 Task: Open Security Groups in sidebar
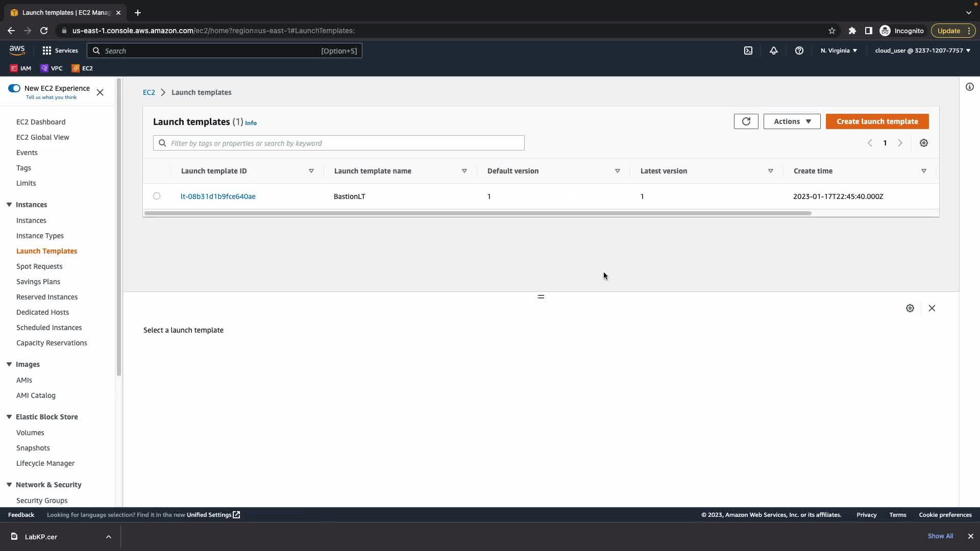click(42, 500)
